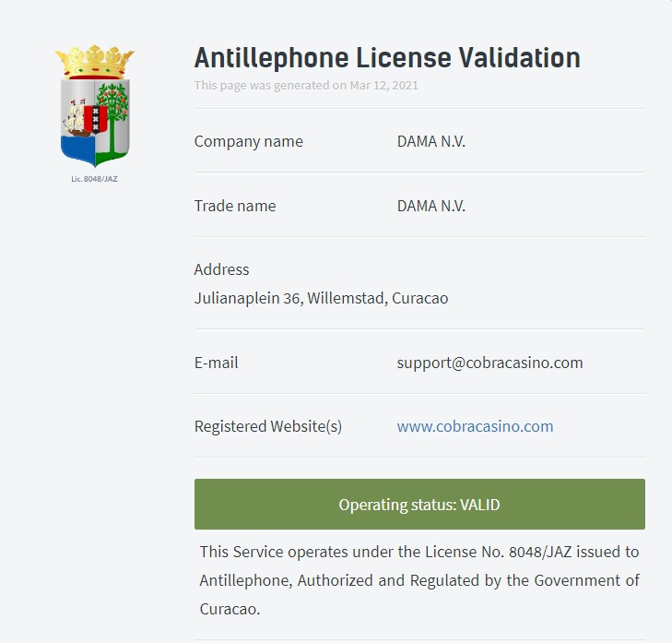
Task: Click the page generated date line
Action: click(x=306, y=86)
